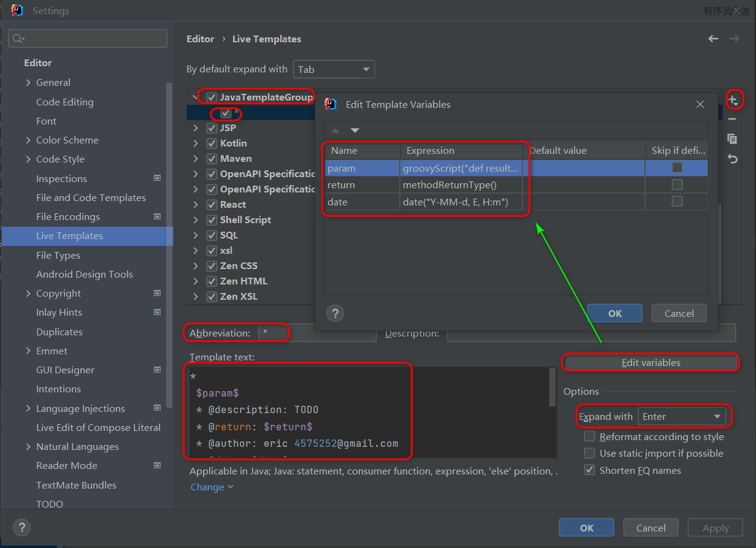Click the Change applicable contexts link

207,487
